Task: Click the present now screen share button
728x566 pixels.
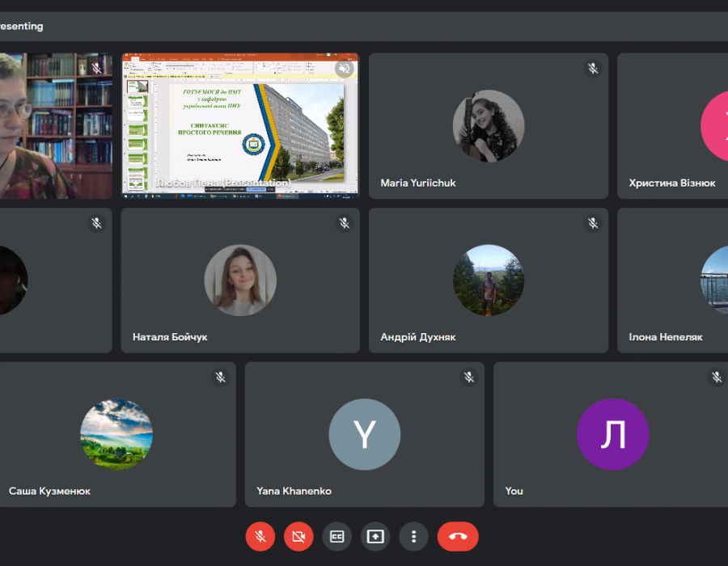Action: tap(375, 536)
